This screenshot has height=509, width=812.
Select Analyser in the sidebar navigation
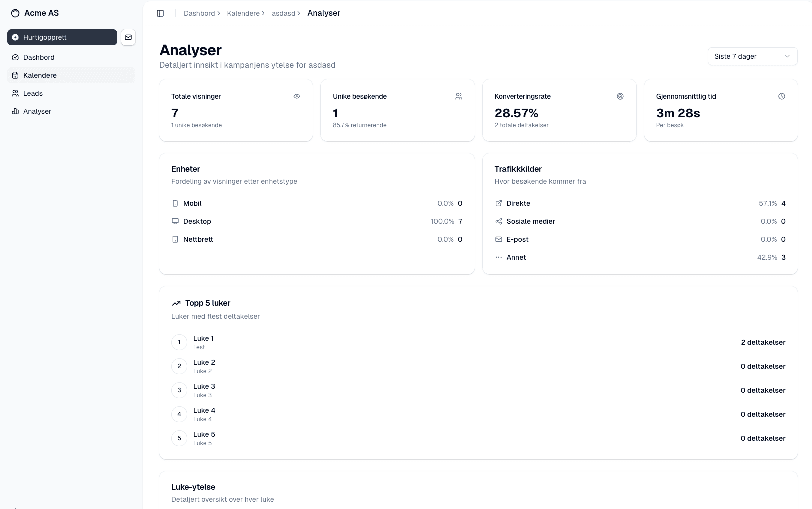(x=37, y=111)
